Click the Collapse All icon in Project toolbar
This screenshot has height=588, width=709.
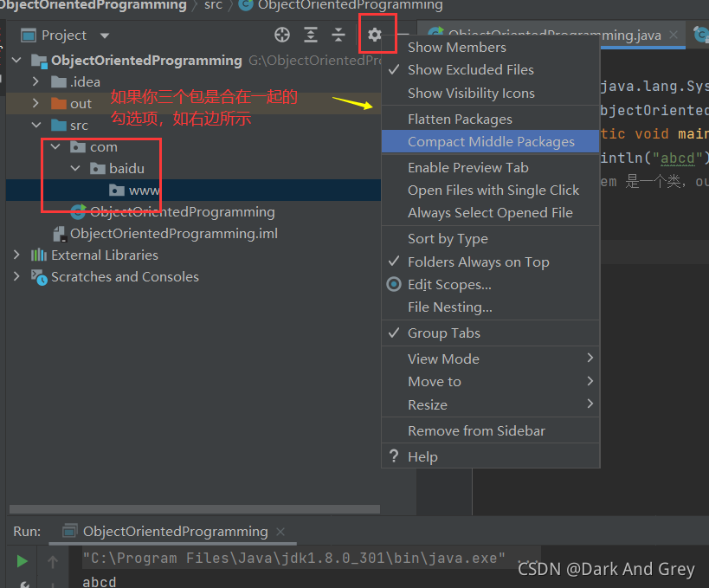(338, 35)
